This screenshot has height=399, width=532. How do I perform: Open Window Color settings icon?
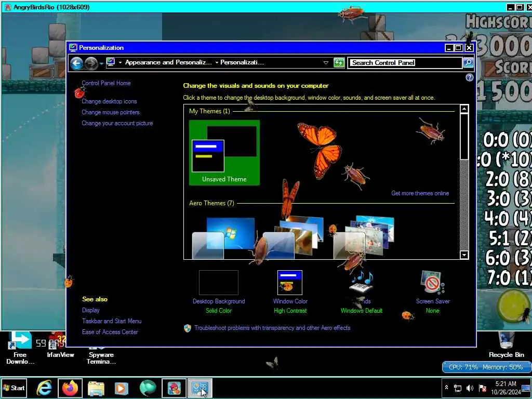tap(290, 282)
